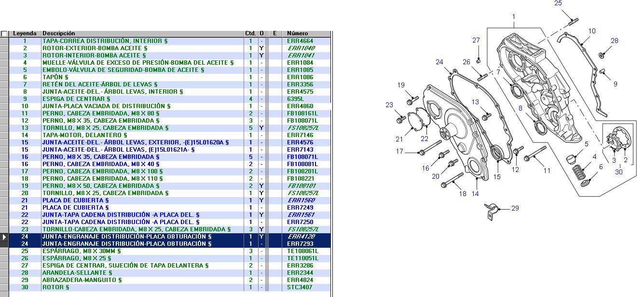Screen dimensions: 644x297
Task: Sort by the Número column header
Action: click(x=298, y=33)
